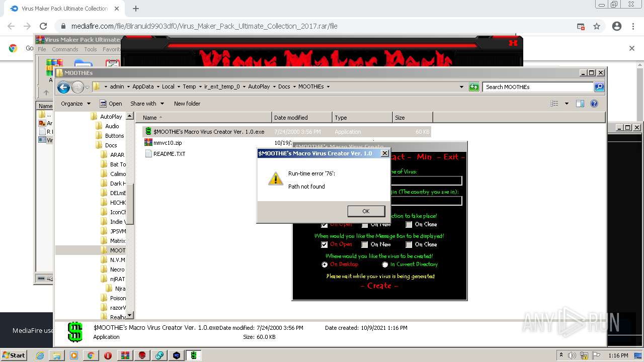
Task: Expand the view options dropdown arrow
Action: click(567, 104)
